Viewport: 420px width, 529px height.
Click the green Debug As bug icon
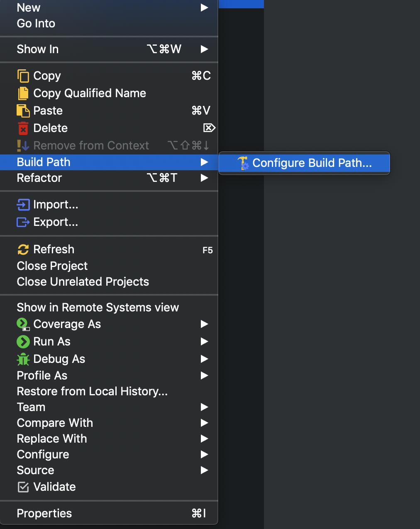pos(23,359)
